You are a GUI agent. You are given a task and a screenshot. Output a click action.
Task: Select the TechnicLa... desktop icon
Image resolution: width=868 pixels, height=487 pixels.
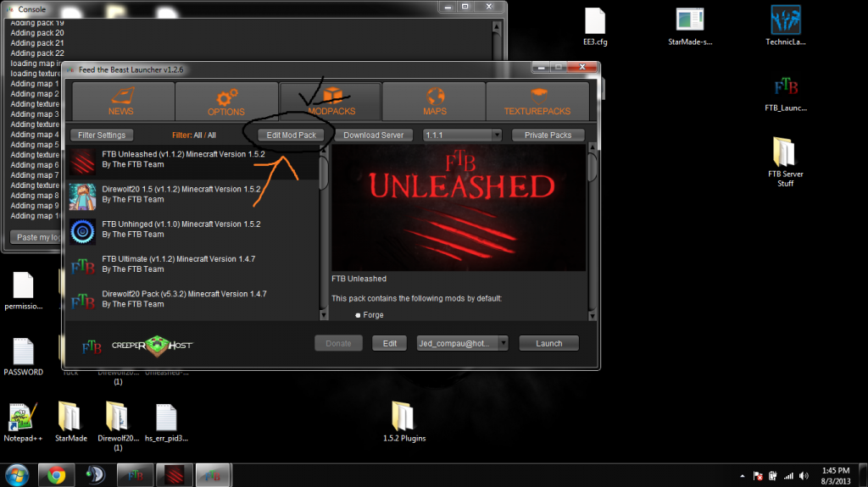(x=786, y=26)
